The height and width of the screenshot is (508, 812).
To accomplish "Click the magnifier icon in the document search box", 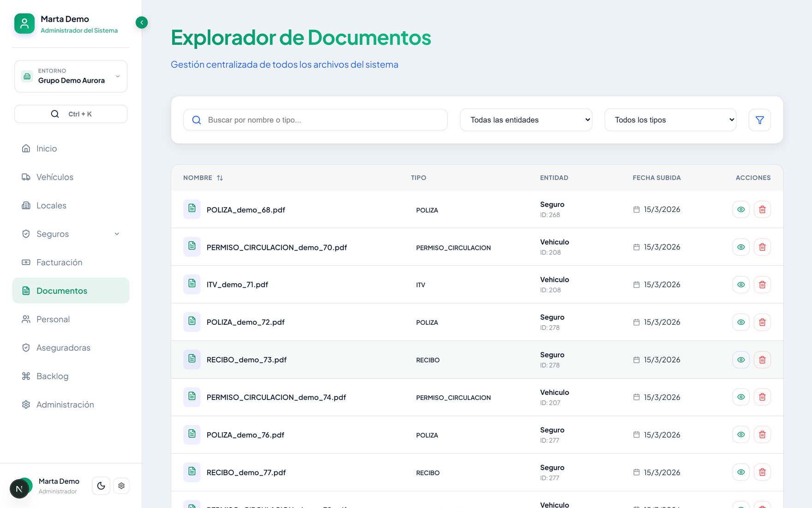I will 197,120.
